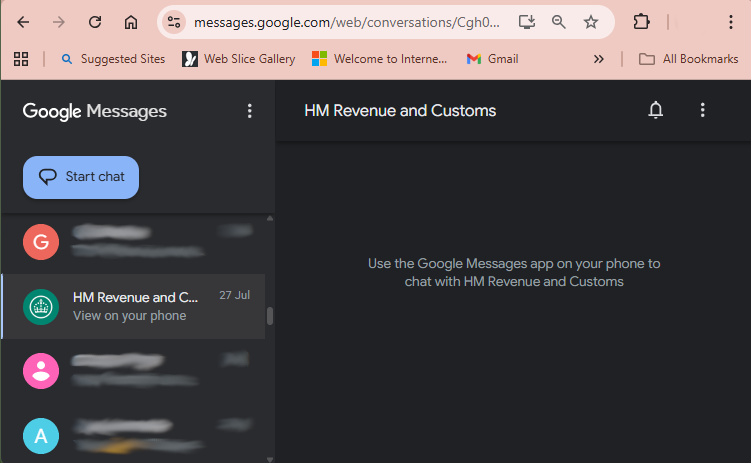Open conversation with orange G avatar
This screenshot has width=751, height=463.
[133, 242]
